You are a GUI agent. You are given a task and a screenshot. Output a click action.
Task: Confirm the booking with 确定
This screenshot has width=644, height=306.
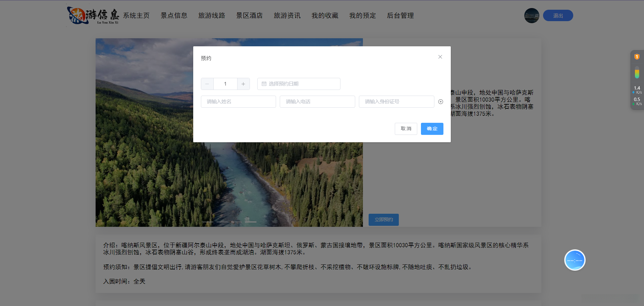click(432, 129)
